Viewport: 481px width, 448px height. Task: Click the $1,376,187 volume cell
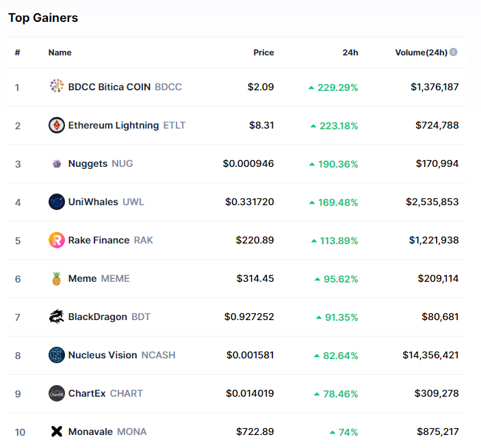[434, 87]
